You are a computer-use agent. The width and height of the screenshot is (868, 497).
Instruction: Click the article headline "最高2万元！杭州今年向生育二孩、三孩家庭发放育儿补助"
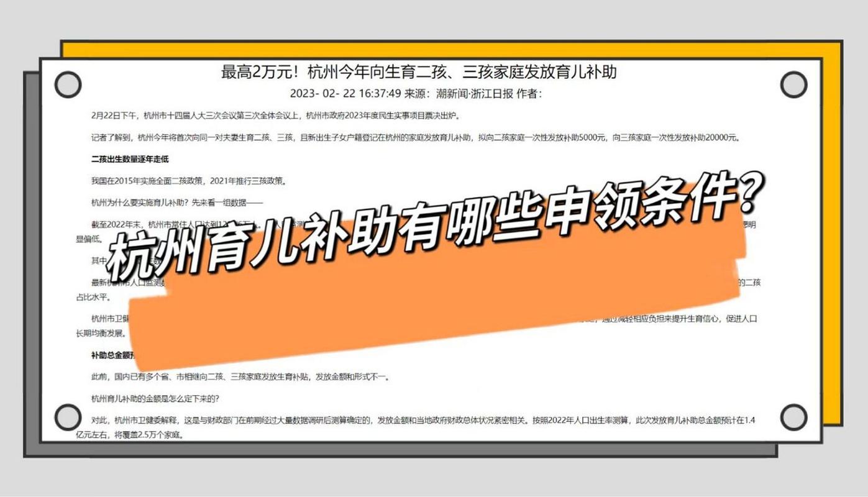[x=419, y=73]
